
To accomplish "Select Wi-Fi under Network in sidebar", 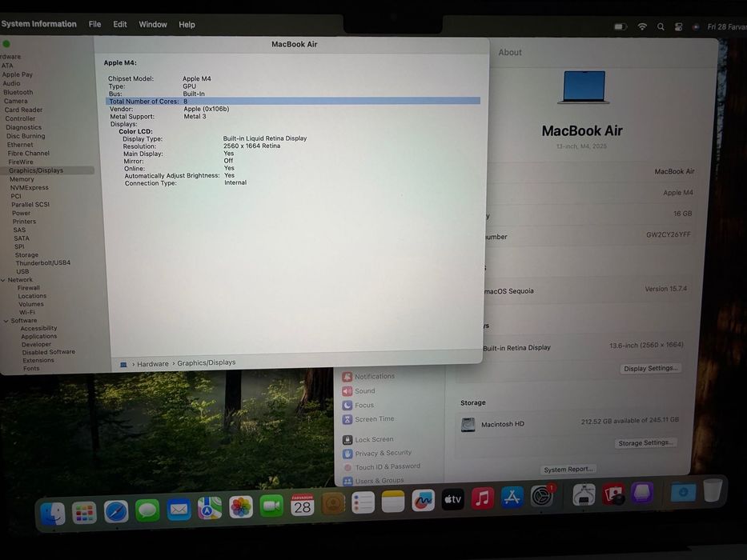I will click(26, 312).
